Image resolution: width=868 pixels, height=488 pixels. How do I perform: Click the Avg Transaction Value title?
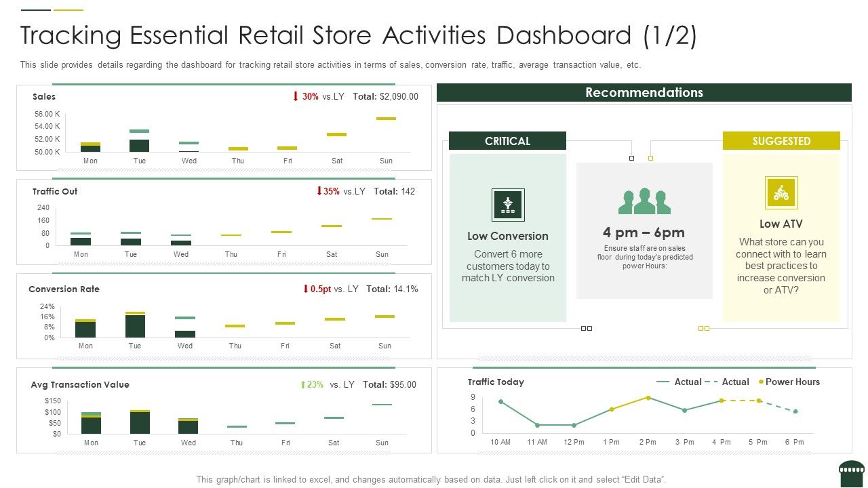tap(80, 384)
